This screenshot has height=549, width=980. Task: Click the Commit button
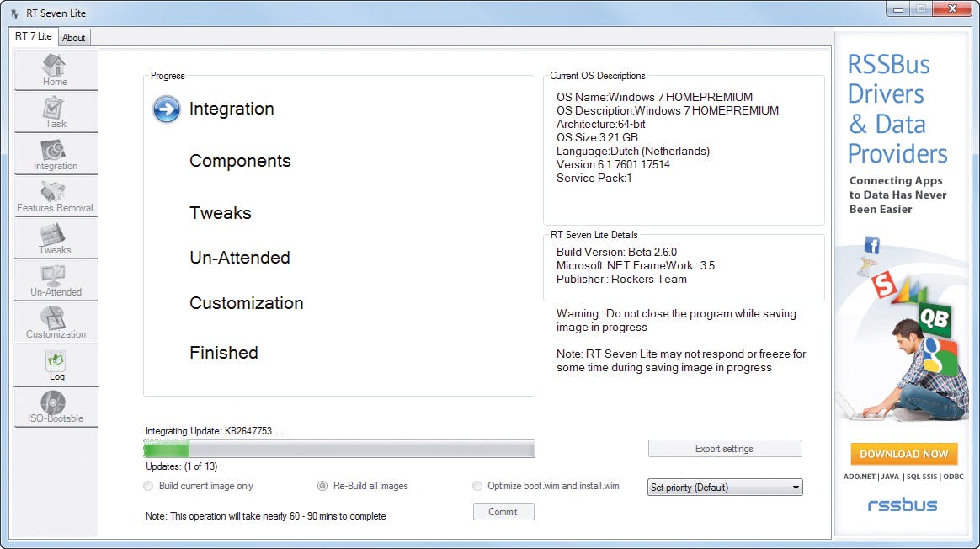pyautogui.click(x=503, y=511)
